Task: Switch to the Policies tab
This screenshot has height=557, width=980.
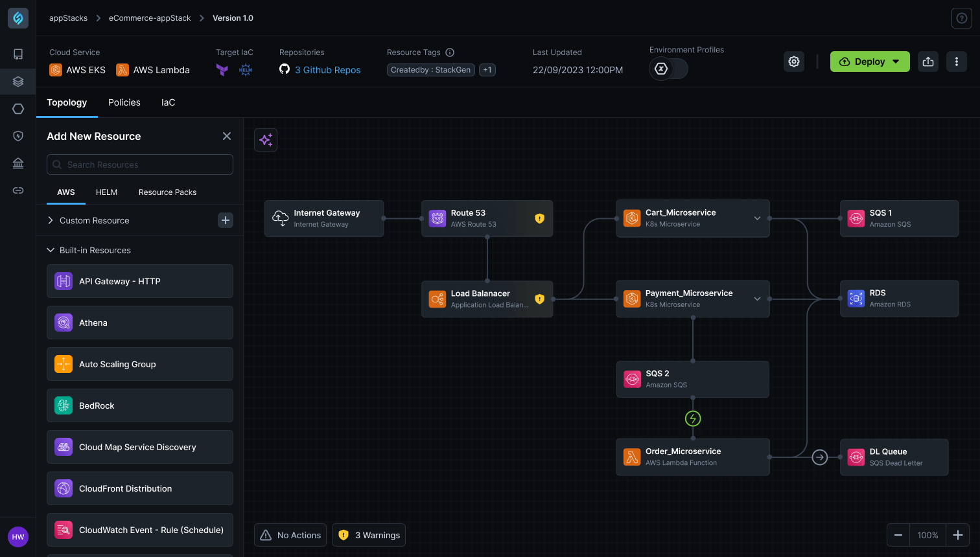Action: pyautogui.click(x=124, y=102)
